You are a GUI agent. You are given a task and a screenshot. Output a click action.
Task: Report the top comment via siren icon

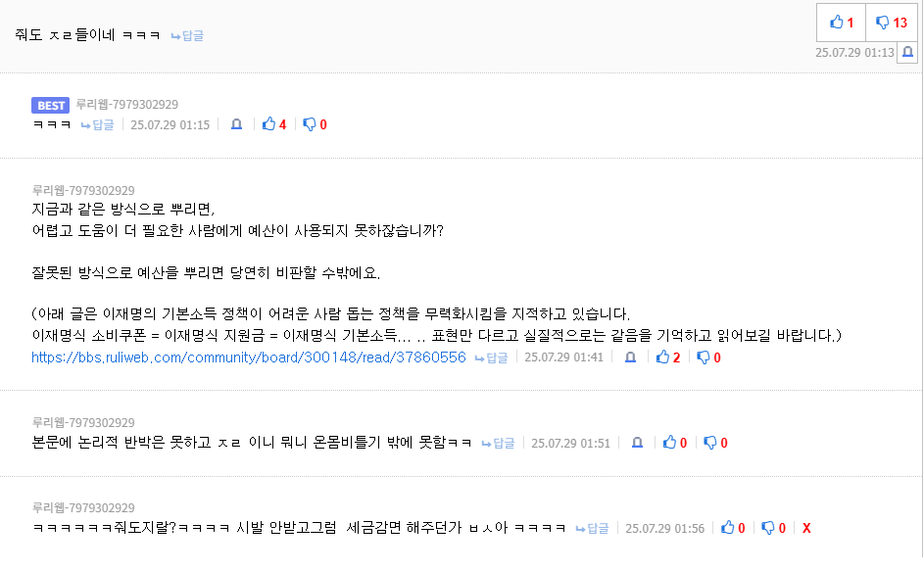tap(907, 53)
